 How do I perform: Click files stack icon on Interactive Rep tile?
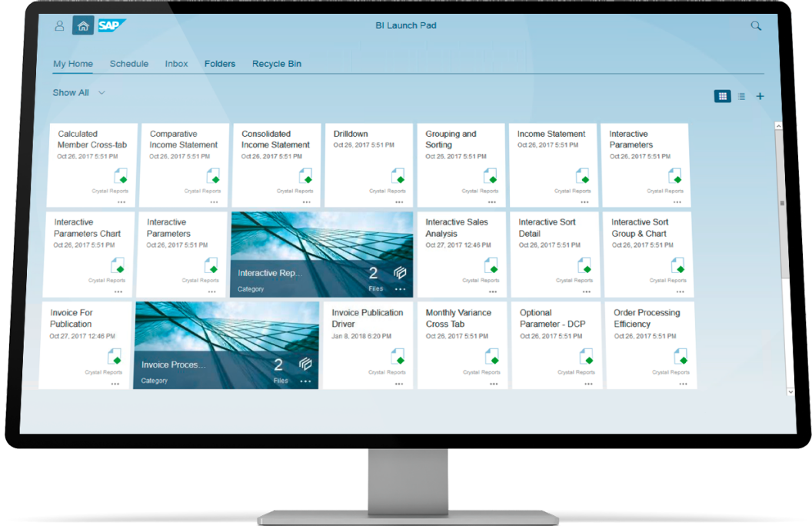pyautogui.click(x=400, y=272)
